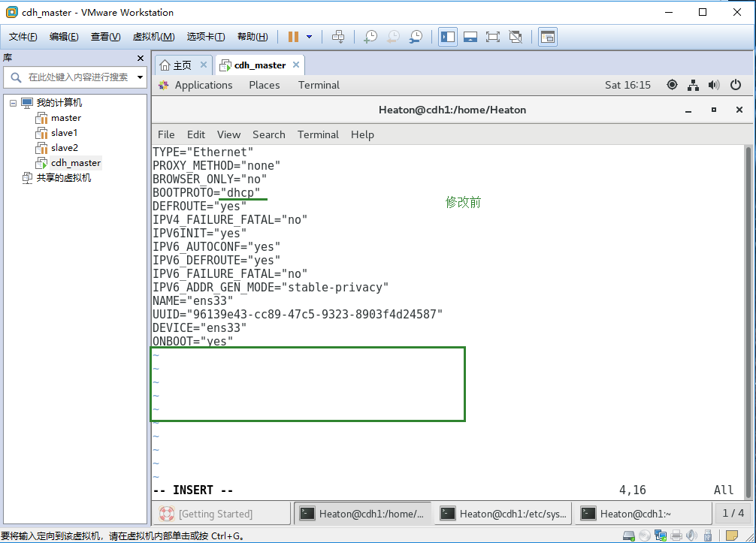Click the CD/DVD device status icon
Image resolution: width=756 pixels, height=543 pixels.
click(645, 535)
